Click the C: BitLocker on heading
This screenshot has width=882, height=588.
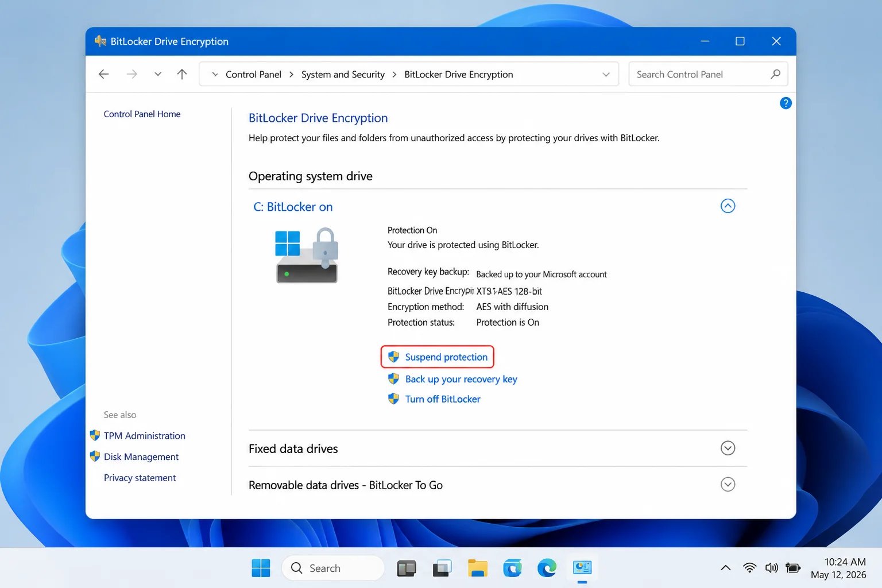(293, 207)
